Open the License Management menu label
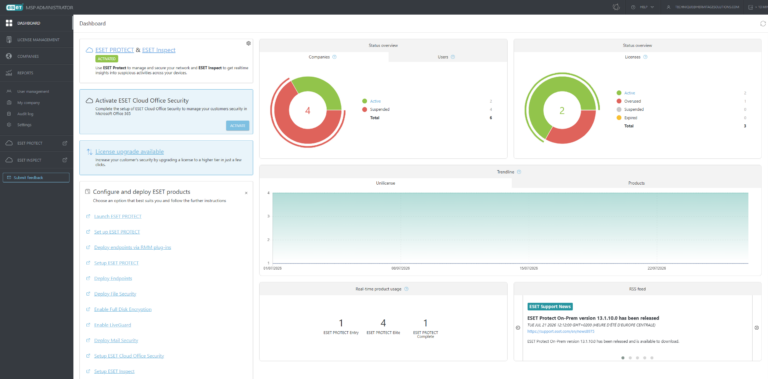The width and height of the screenshot is (768, 379). [38, 40]
